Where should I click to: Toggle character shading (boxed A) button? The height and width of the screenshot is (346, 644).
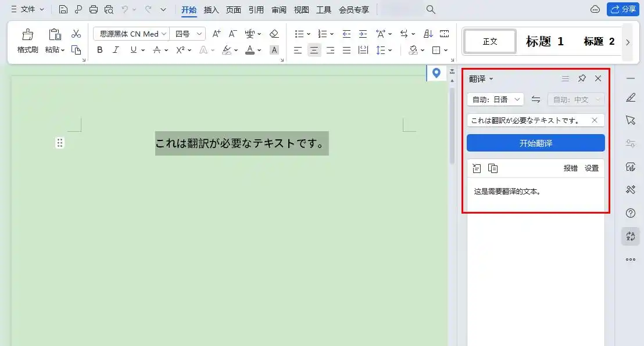click(274, 50)
